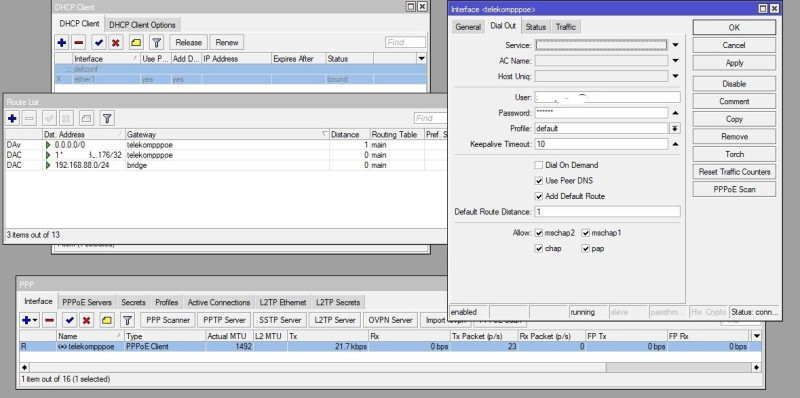800x398 pixels.
Task: Click horizontal scrollbar in PPP window
Action: pyautogui.click(x=391, y=367)
